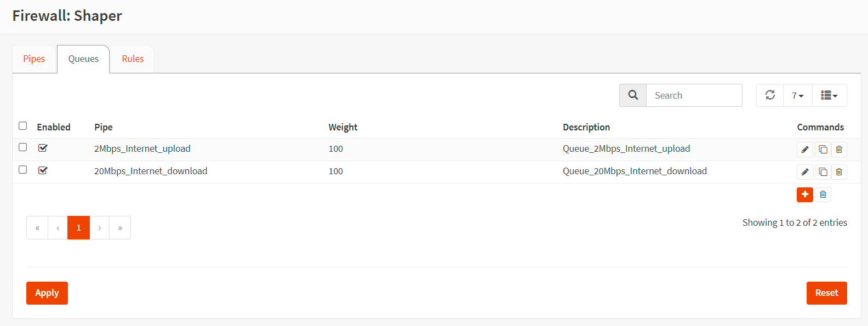Switch to the Rules tab
Viewport: 868px width, 326px height.
(x=133, y=59)
